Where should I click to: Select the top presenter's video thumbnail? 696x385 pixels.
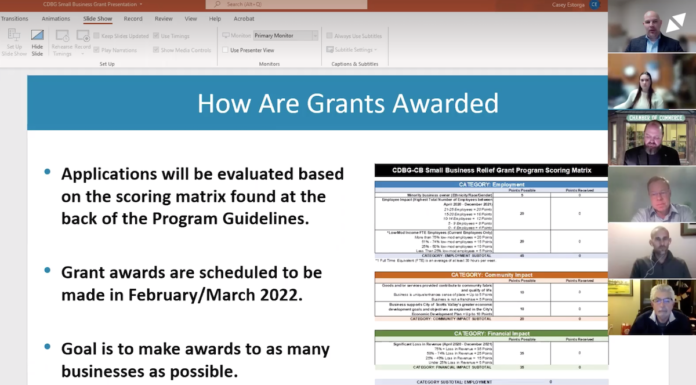point(652,27)
